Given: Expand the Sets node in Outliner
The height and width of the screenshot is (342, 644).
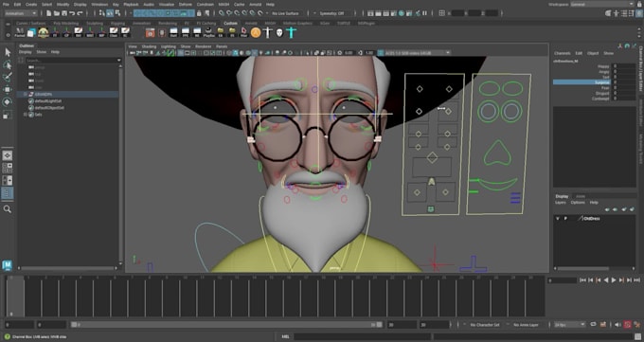Looking at the screenshot, I should click(26, 115).
